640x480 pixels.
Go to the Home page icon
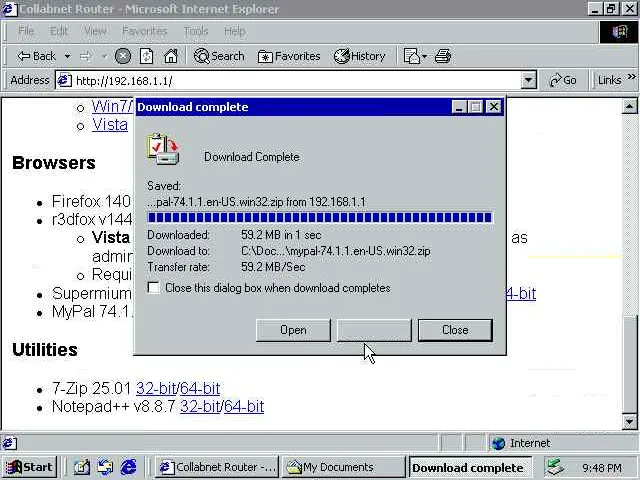(x=171, y=56)
